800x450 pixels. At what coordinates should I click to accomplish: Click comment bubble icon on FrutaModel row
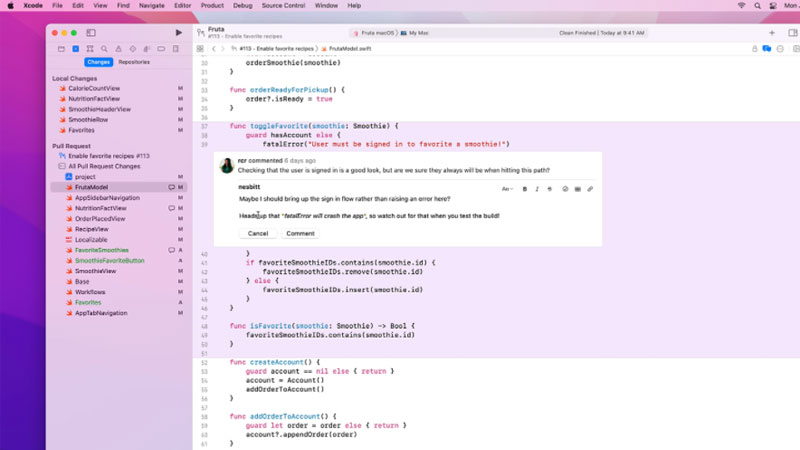(171, 187)
